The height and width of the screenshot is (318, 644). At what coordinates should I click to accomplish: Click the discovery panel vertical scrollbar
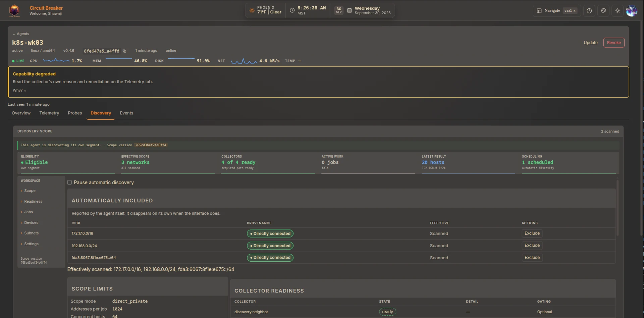(x=617, y=208)
